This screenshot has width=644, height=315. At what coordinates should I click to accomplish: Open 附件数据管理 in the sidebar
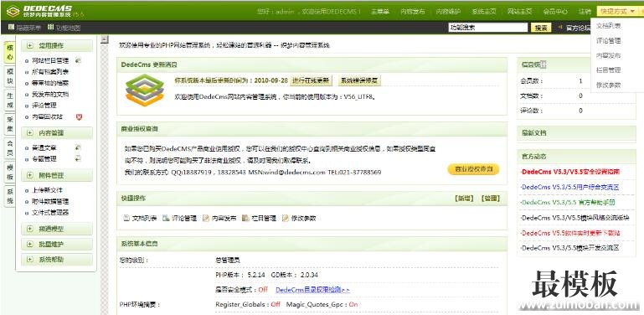click(50, 202)
